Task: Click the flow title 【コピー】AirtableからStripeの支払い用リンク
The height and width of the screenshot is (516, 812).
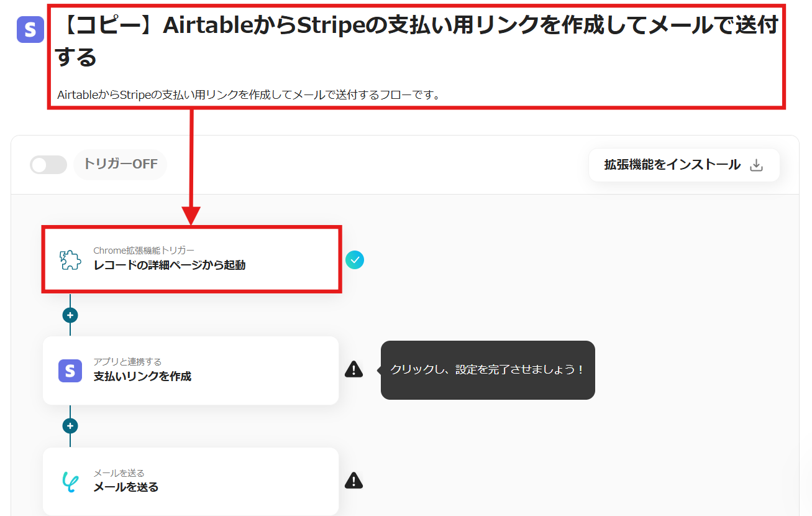Action: click(x=416, y=41)
